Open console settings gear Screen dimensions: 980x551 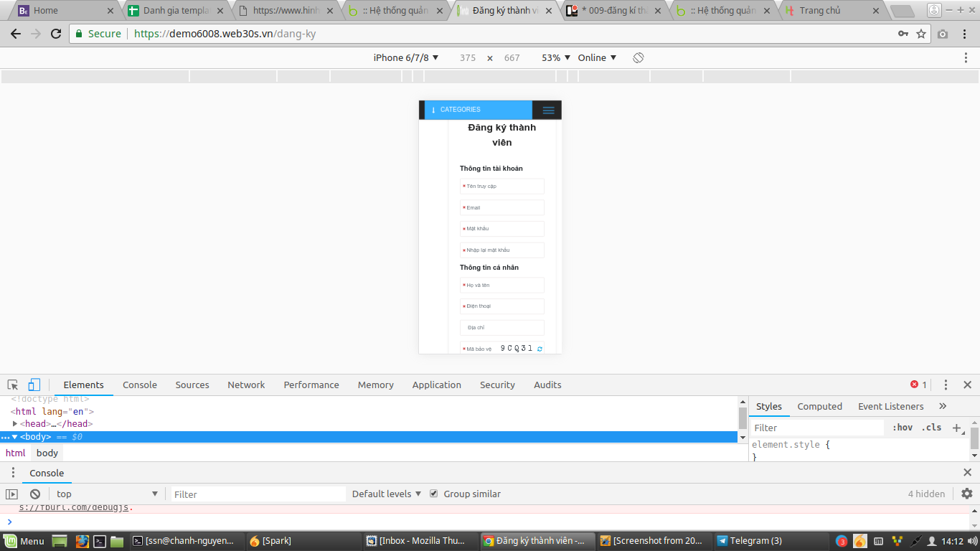[966, 494]
